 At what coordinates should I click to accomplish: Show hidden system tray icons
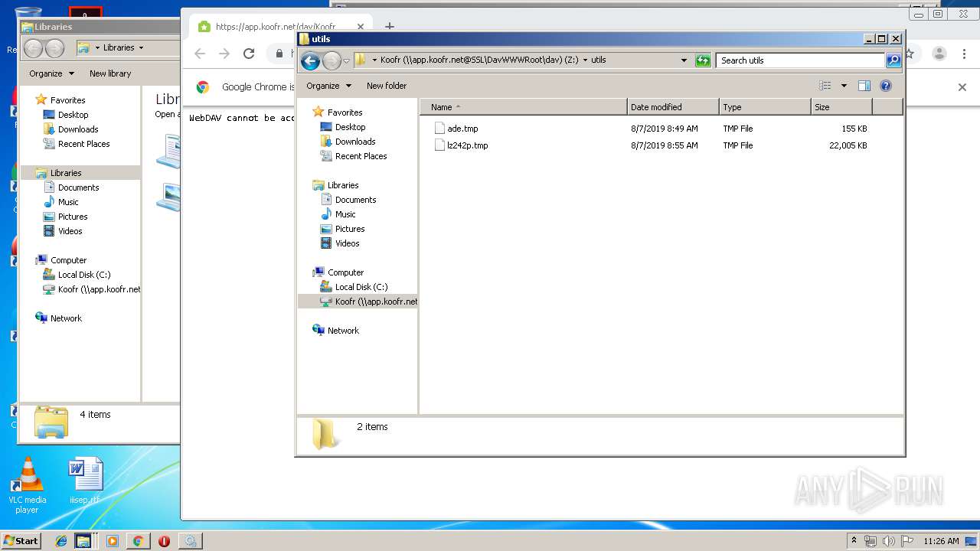coord(854,541)
